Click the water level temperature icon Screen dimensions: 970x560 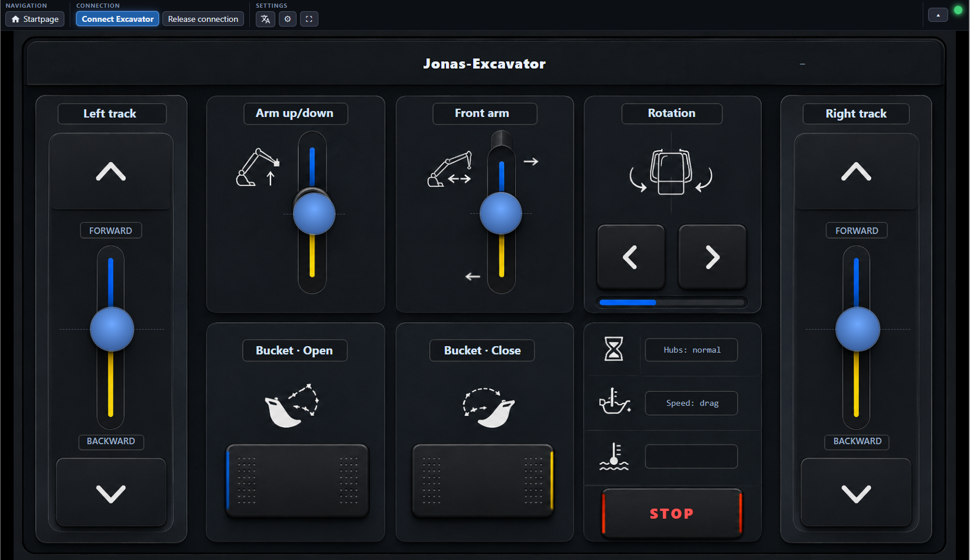point(614,457)
